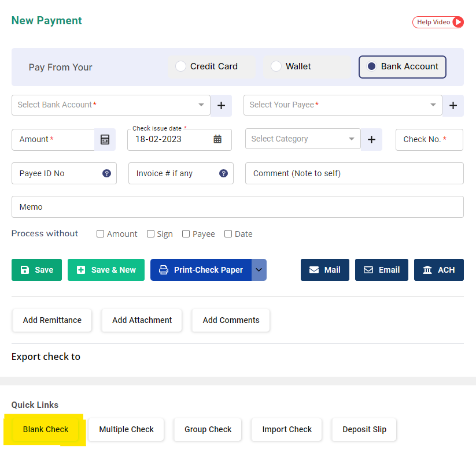Add a new category with plus icon
The height and width of the screenshot is (457, 476).
coord(371,140)
